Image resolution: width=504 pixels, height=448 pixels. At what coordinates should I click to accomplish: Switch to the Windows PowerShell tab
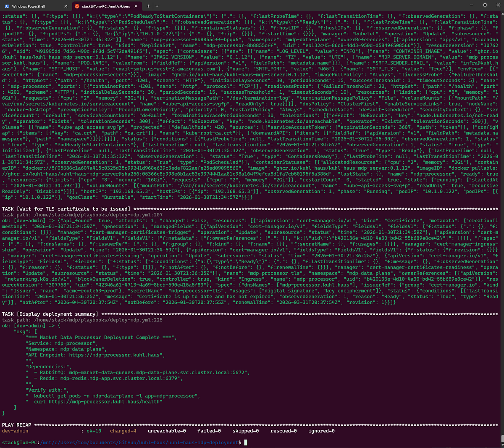coord(29,6)
